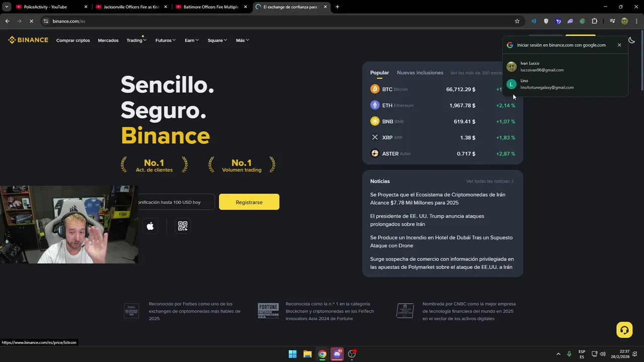Bookmark this page with star icon
This screenshot has height=362, width=644.
[517, 21]
